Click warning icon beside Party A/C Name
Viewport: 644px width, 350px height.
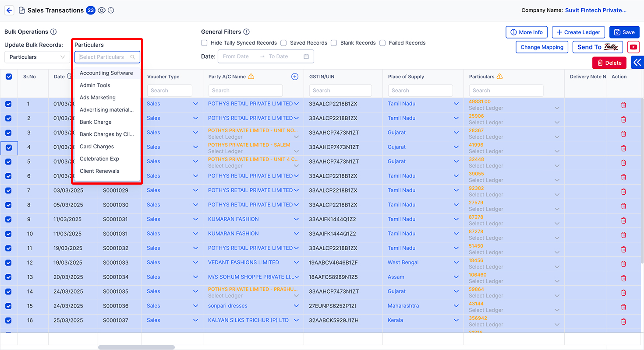(x=251, y=77)
